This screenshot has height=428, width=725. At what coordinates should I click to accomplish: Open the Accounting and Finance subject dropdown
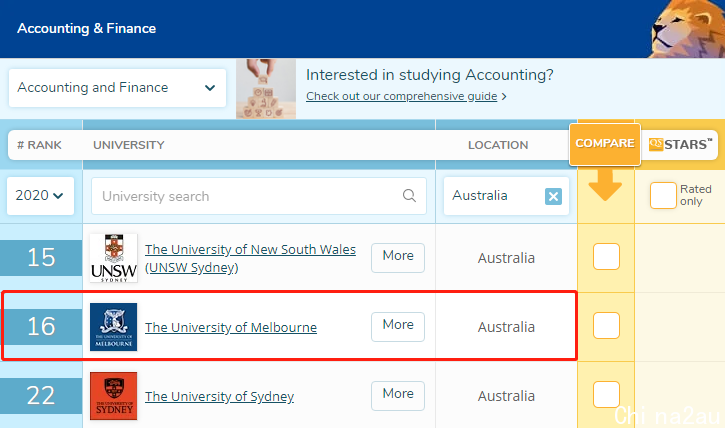click(x=117, y=88)
